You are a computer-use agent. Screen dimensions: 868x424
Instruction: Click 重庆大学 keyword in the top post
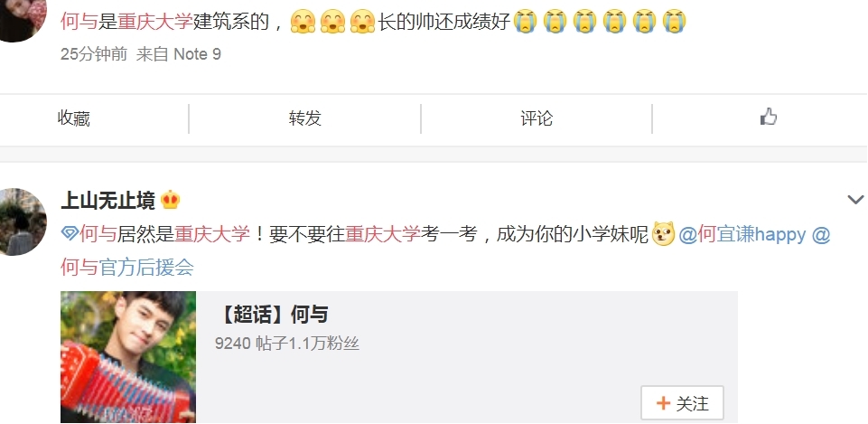(x=155, y=23)
